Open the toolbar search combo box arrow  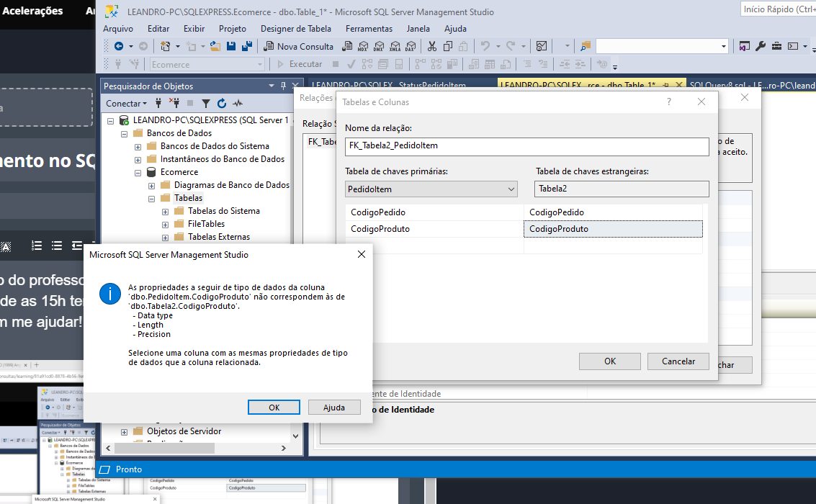[723, 46]
